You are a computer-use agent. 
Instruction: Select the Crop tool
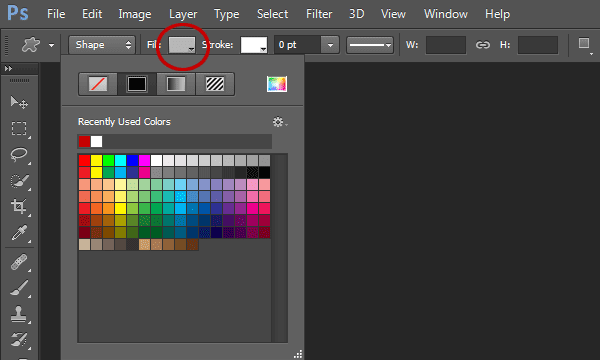pos(19,207)
